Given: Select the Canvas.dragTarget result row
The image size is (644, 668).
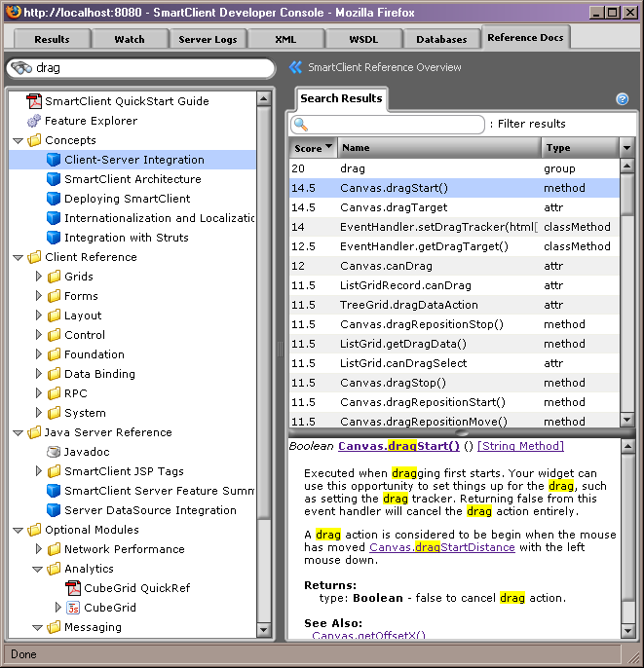Looking at the screenshot, I should click(454, 207).
